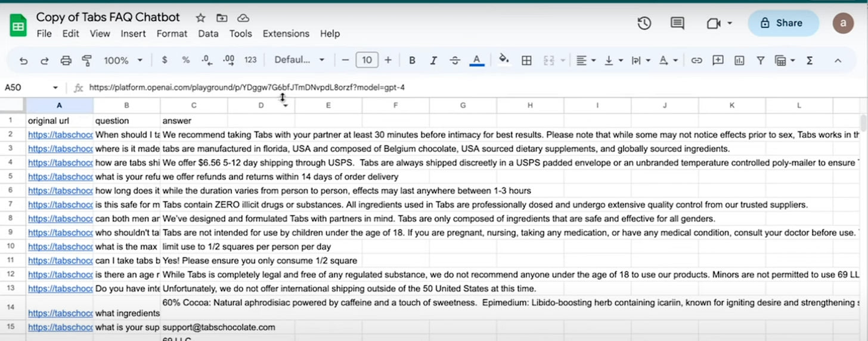Screen dimensions: 868x341
Task: Open the horizontal align dropdown
Action: [x=586, y=60]
